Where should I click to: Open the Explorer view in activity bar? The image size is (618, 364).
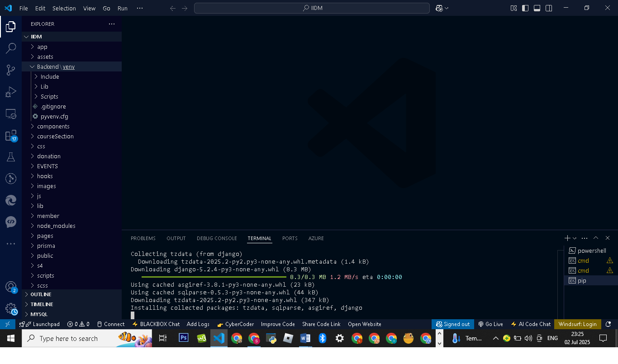pyautogui.click(x=11, y=27)
